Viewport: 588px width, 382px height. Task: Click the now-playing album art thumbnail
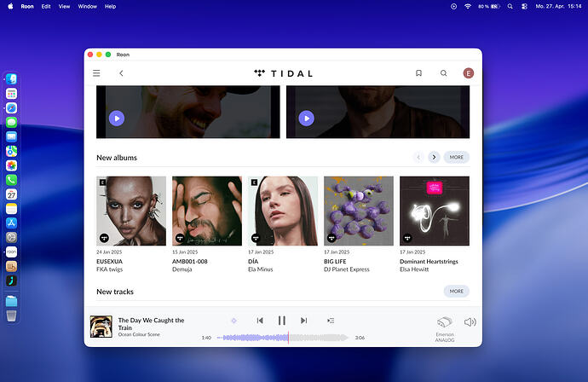tap(101, 327)
